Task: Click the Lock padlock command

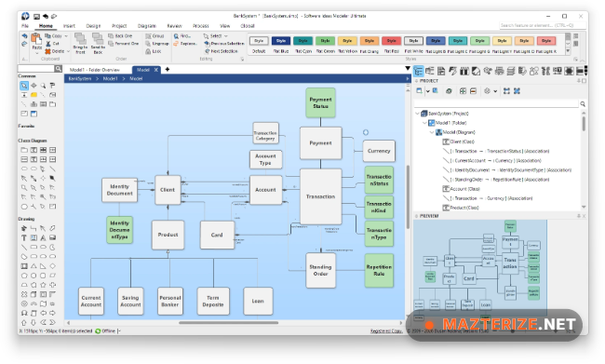Action: 154,51
